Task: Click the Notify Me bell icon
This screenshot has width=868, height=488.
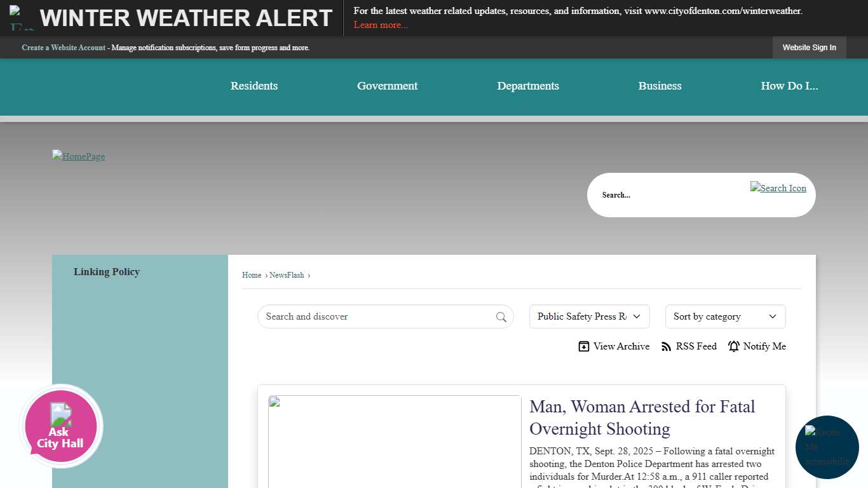Action: click(x=734, y=346)
